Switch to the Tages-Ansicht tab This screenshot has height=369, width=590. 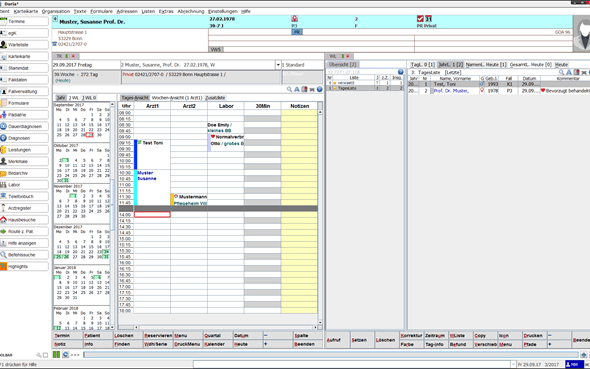[135, 98]
